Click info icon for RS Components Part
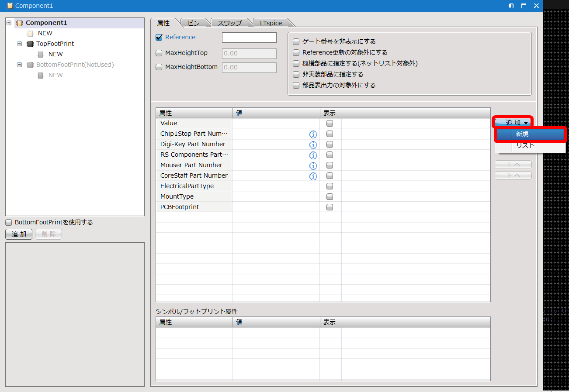Image resolution: width=569 pixels, height=392 pixels. 313,155
